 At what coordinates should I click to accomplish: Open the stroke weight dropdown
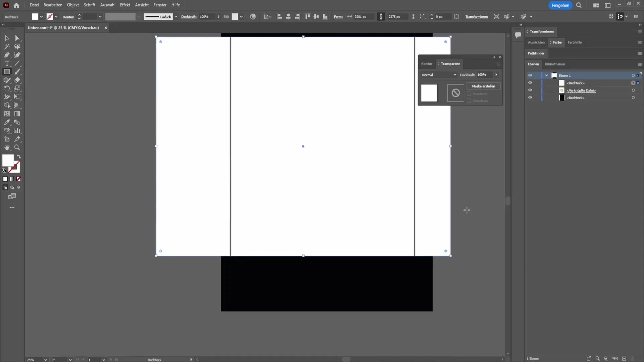click(x=100, y=17)
